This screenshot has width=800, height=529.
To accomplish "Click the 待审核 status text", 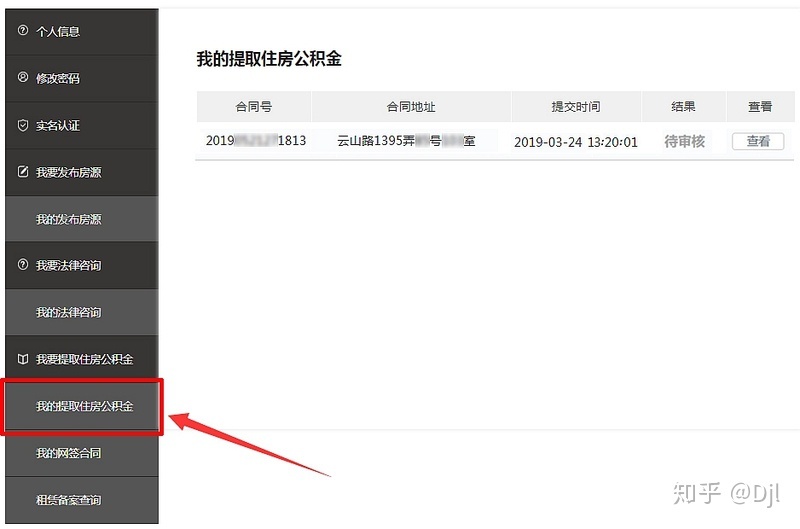I will coord(684,141).
